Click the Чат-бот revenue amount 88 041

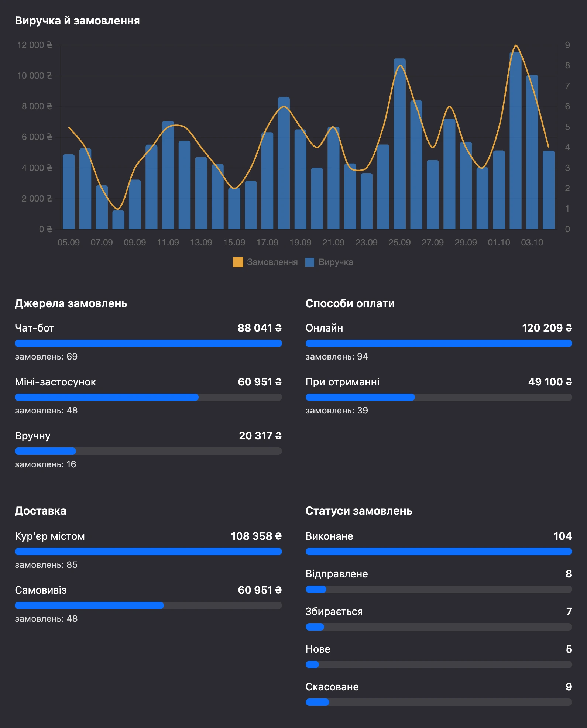(x=260, y=328)
